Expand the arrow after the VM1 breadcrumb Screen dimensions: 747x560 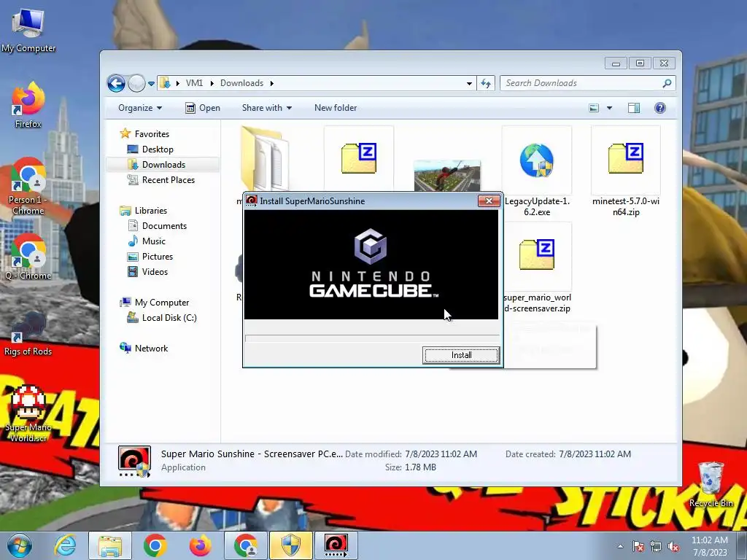[212, 83]
